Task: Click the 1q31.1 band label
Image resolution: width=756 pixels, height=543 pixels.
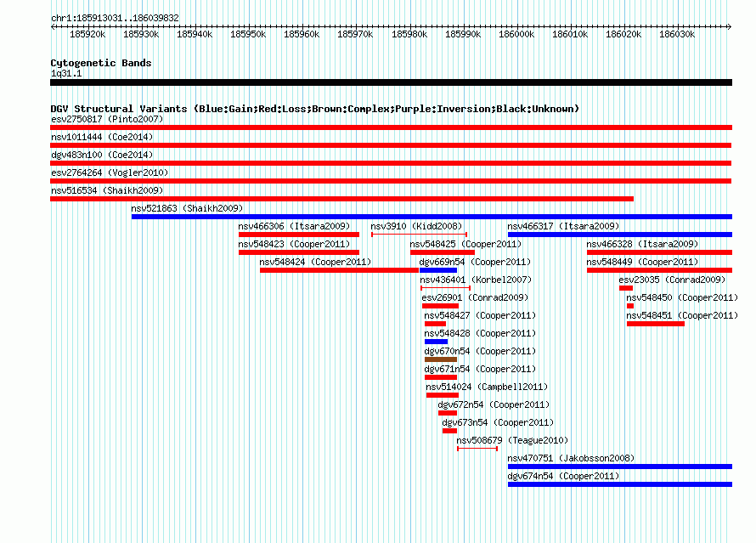Action: [66, 73]
